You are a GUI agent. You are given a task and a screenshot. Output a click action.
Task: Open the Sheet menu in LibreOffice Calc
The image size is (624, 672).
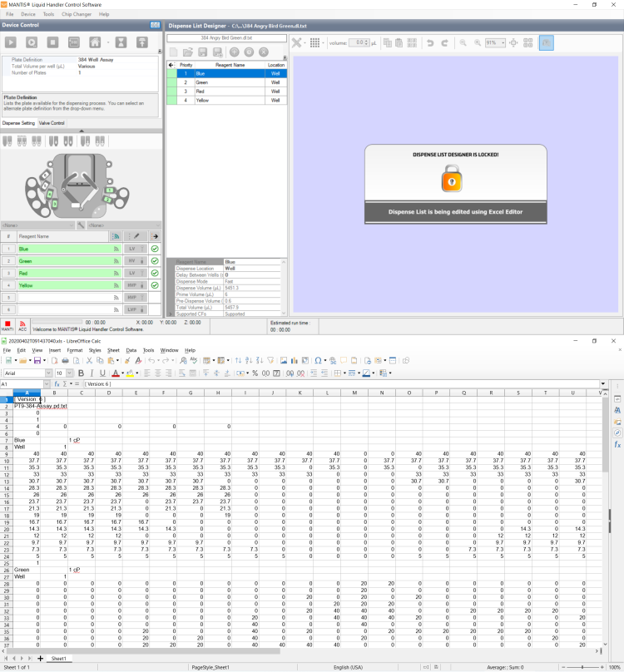click(x=113, y=350)
